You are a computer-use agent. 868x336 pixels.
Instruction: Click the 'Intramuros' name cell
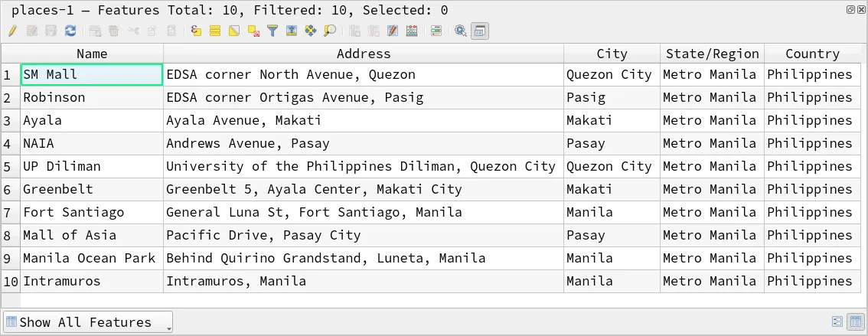point(92,281)
